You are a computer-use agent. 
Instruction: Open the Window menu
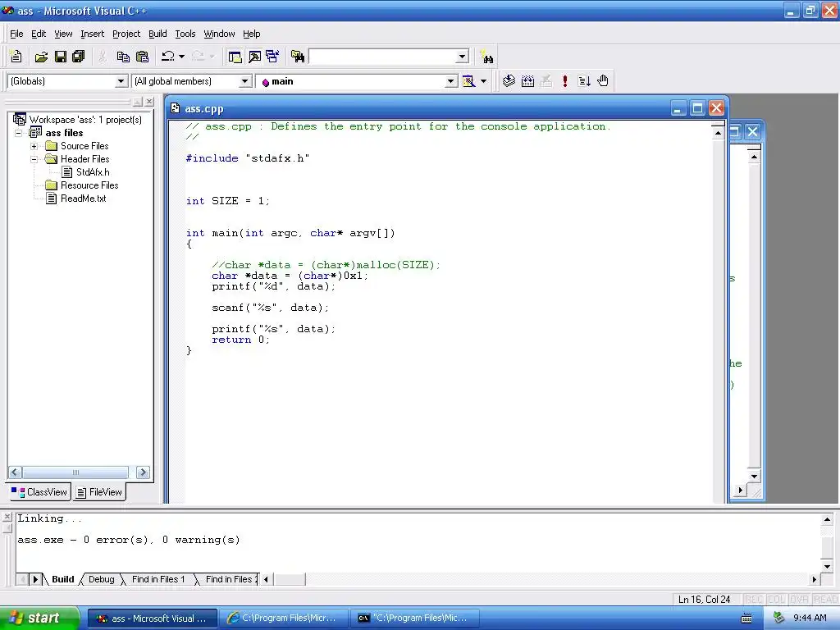coord(219,34)
